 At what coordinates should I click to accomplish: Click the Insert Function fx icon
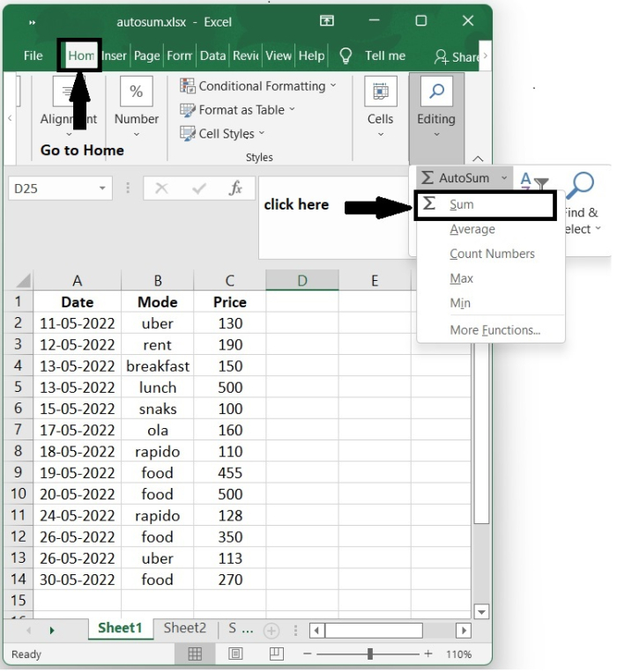click(235, 188)
